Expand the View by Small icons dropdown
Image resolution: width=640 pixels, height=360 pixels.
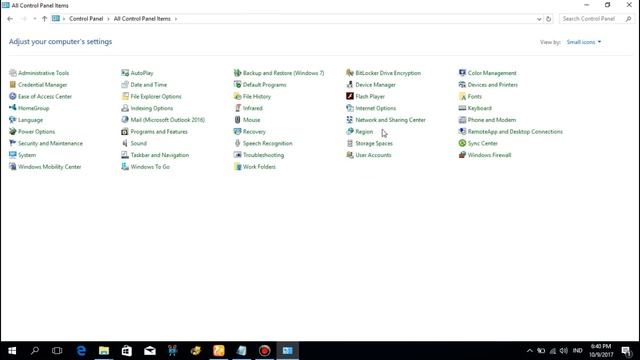584,42
